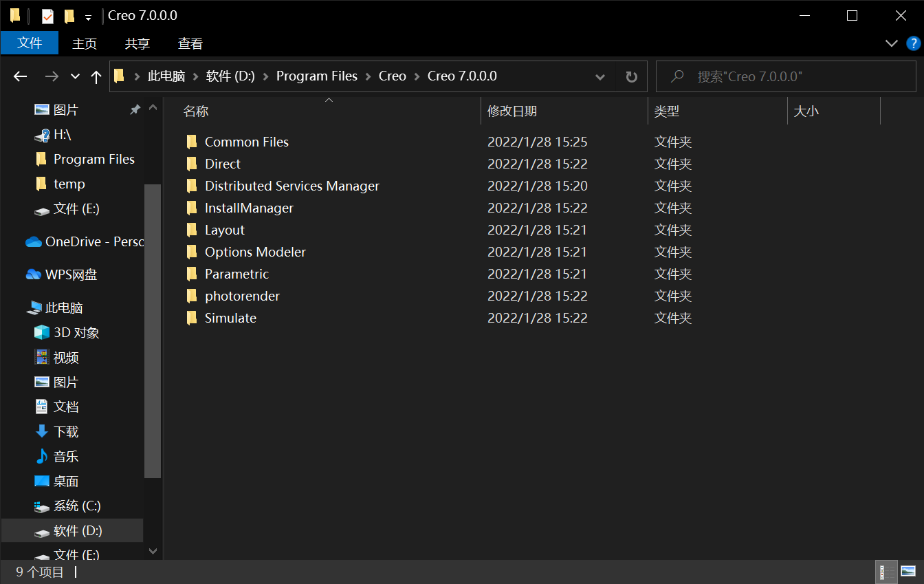Click the Parametric folder icon
Screen dimensions: 924x584
pos(192,274)
